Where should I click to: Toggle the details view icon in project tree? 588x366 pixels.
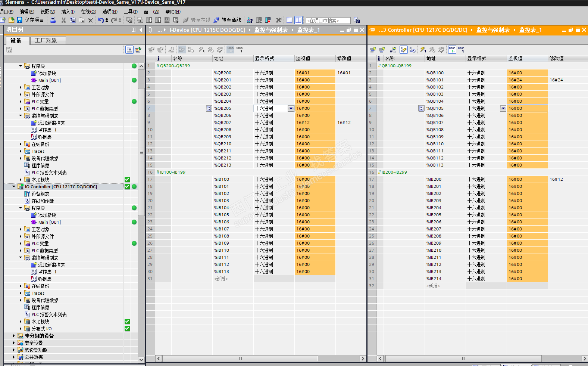point(129,50)
